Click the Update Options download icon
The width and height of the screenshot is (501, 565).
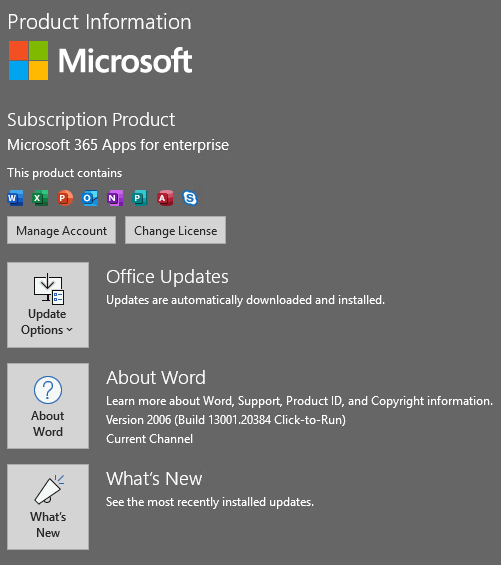click(x=49, y=289)
